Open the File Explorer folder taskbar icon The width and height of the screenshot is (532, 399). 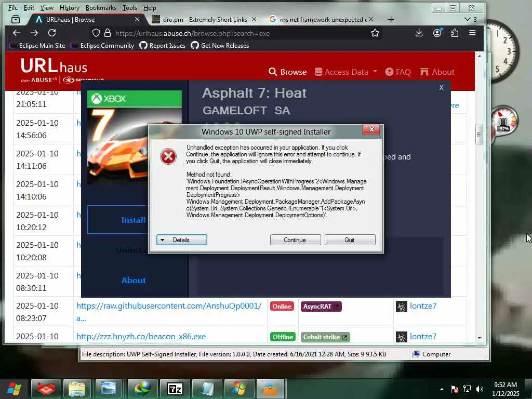click(x=77, y=389)
